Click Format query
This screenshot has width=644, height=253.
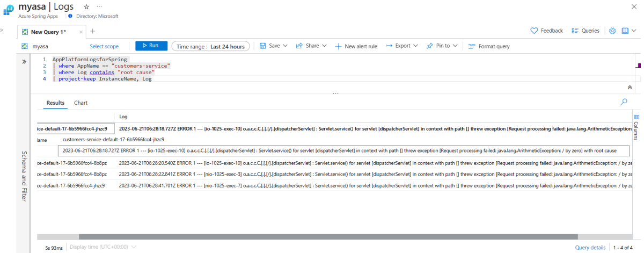pos(489,46)
